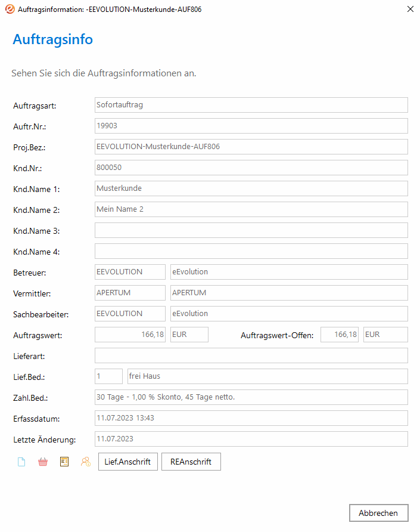Click the Auftragsart field showing Sofortauftrag

pyautogui.click(x=251, y=105)
